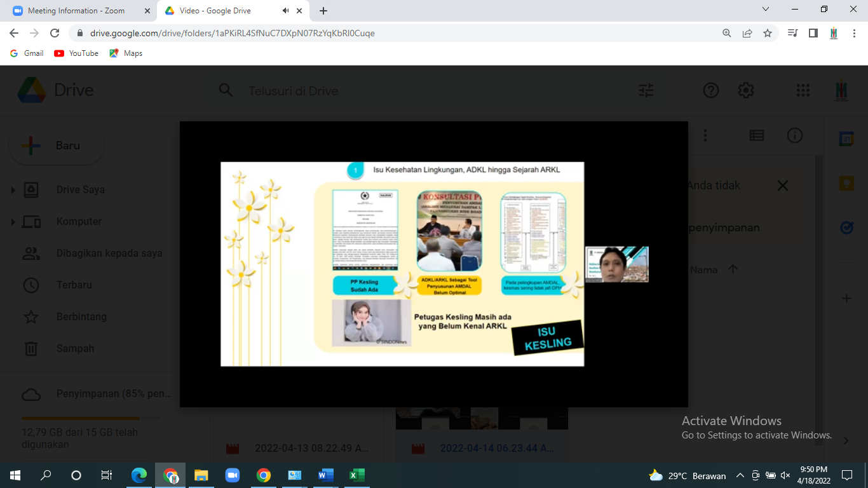Show hidden system tray icons

740,475
